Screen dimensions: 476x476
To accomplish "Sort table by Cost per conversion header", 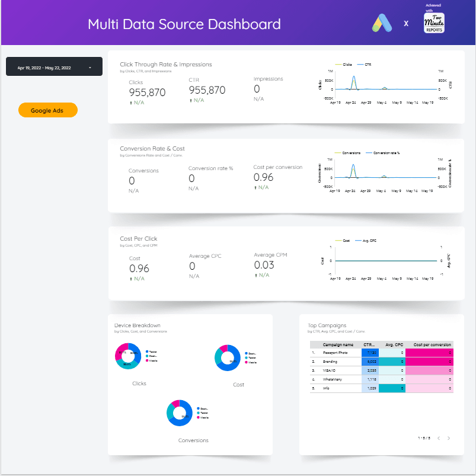I will pyautogui.click(x=432, y=344).
